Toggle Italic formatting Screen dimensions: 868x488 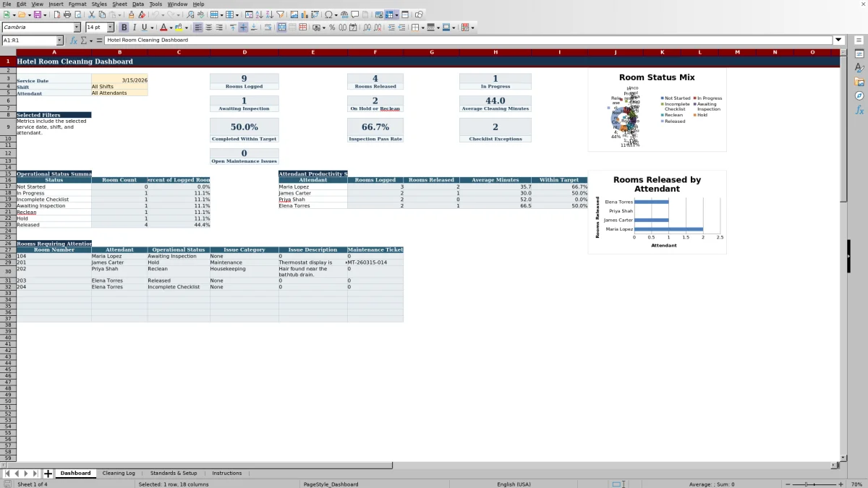click(135, 27)
